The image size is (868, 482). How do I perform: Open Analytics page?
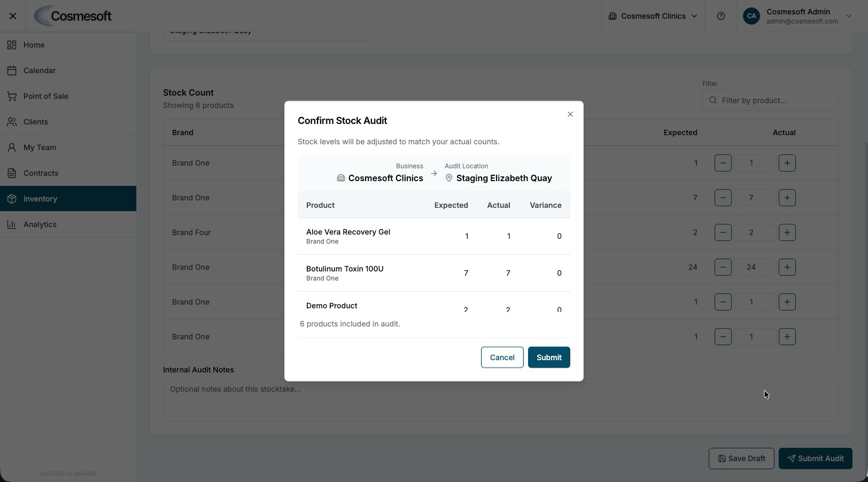(68, 224)
